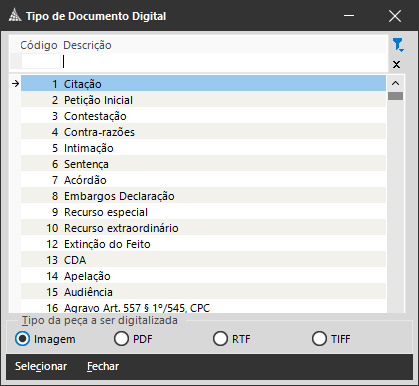Select the Embargos Declaração entry

click(x=203, y=196)
